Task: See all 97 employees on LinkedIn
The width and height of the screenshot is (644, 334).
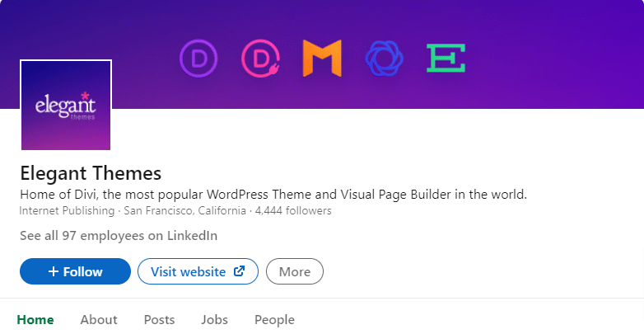Action: [119, 236]
